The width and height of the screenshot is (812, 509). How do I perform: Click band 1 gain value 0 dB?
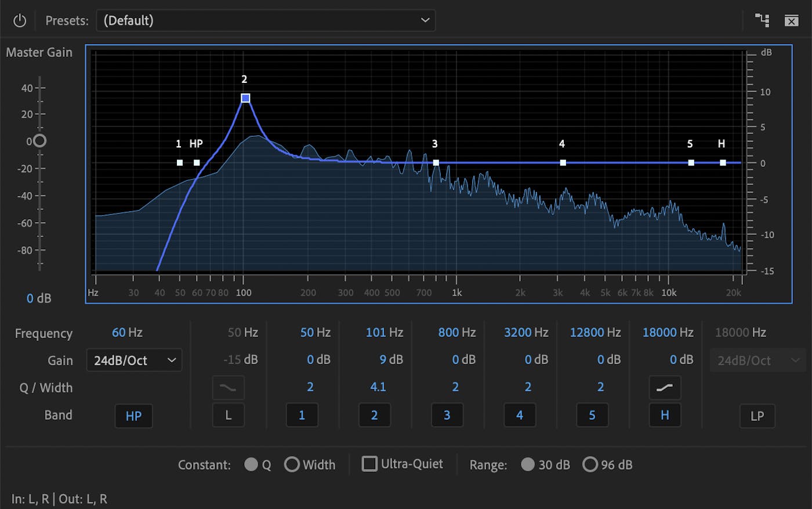tap(319, 360)
